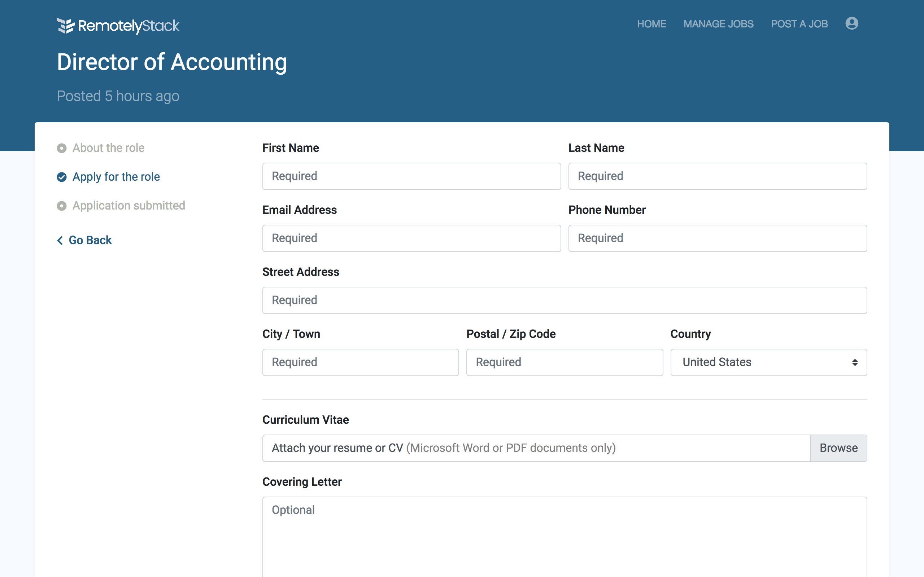Click the Go Back chevron arrow
The height and width of the screenshot is (577, 924).
pos(60,240)
